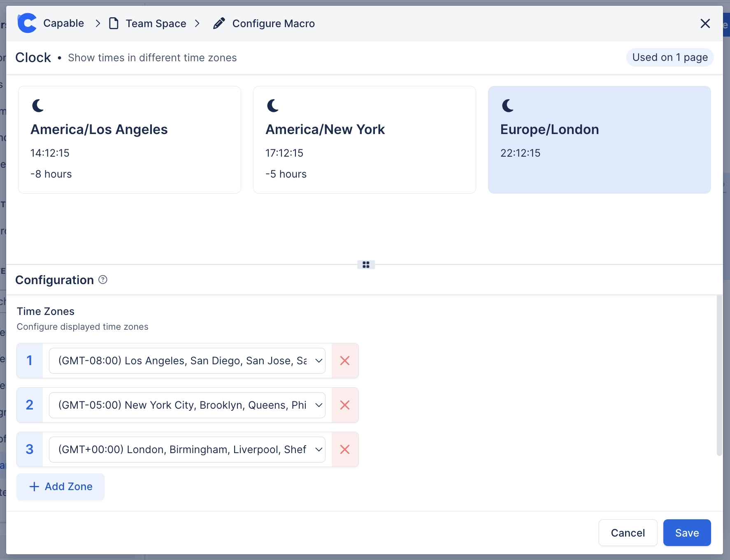Remove the New York City zone row
Viewport: 730px width, 560px height.
[345, 405]
